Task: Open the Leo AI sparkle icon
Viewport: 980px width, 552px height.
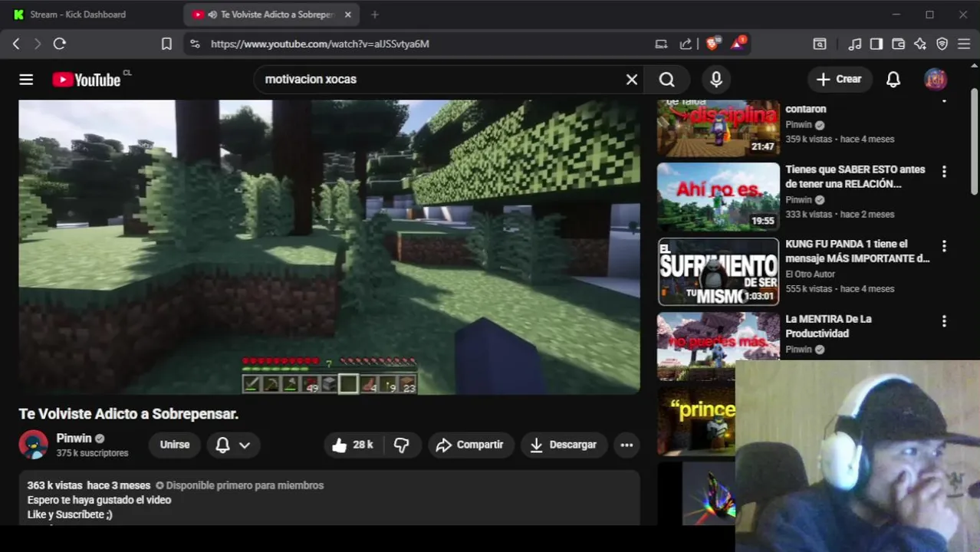Action: coord(920,44)
